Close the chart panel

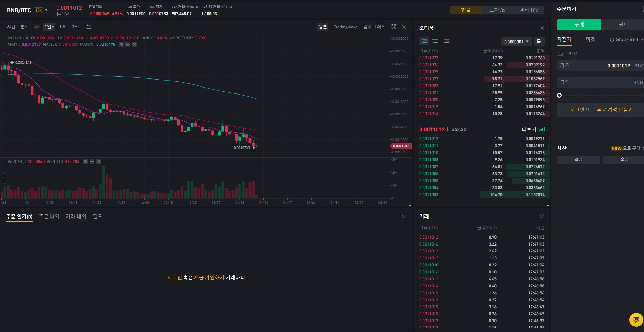(x=404, y=27)
